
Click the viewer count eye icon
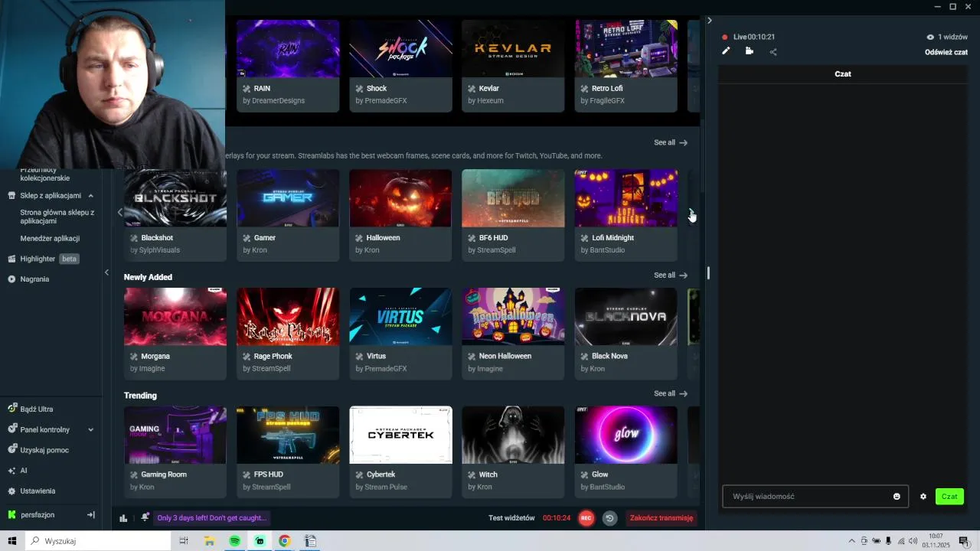coord(930,37)
